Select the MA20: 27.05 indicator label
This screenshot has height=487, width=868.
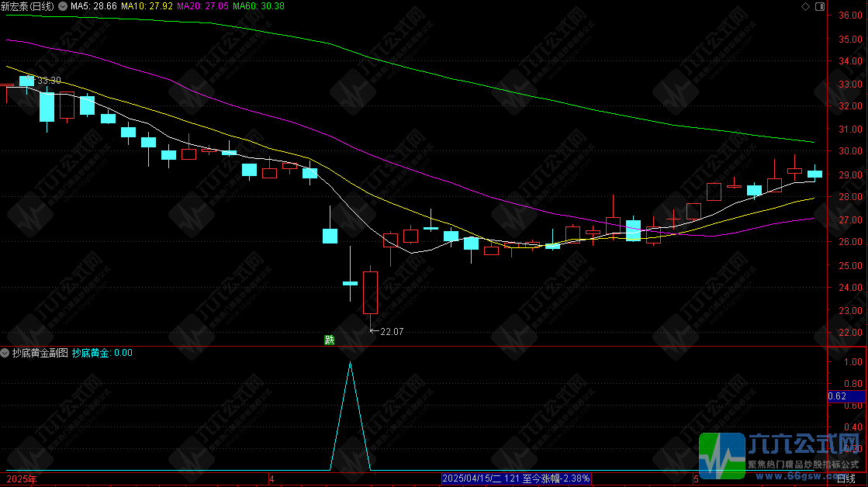[202, 7]
